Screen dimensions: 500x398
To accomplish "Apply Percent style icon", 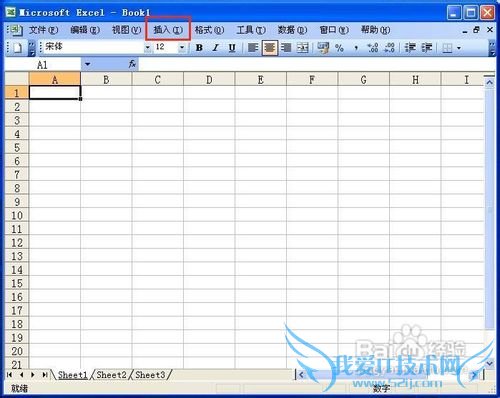I will pyautogui.click(x=339, y=48).
